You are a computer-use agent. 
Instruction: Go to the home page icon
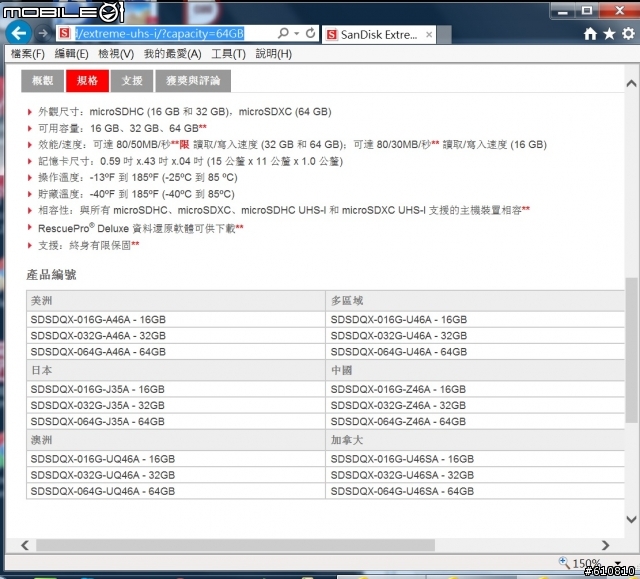[x=590, y=33]
